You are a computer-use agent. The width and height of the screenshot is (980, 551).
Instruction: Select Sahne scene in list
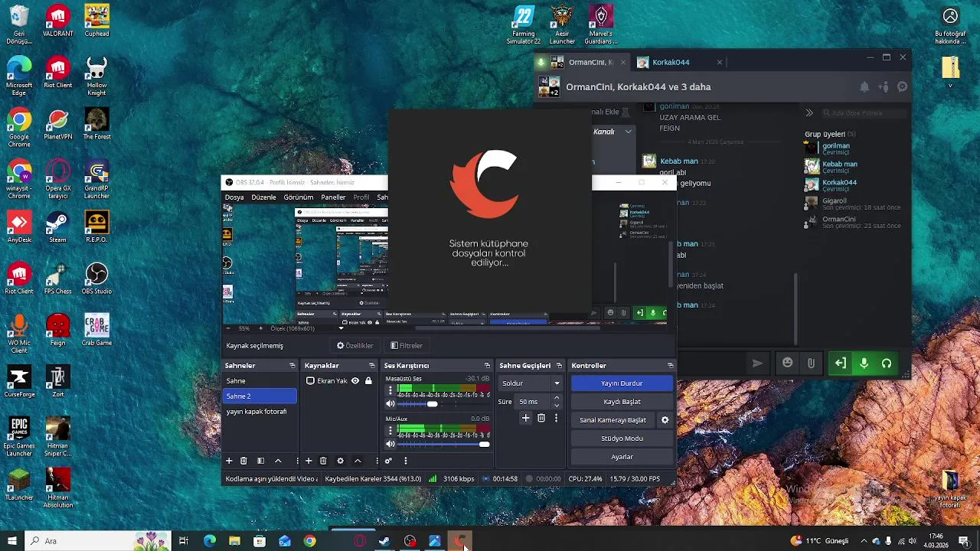pyautogui.click(x=260, y=381)
